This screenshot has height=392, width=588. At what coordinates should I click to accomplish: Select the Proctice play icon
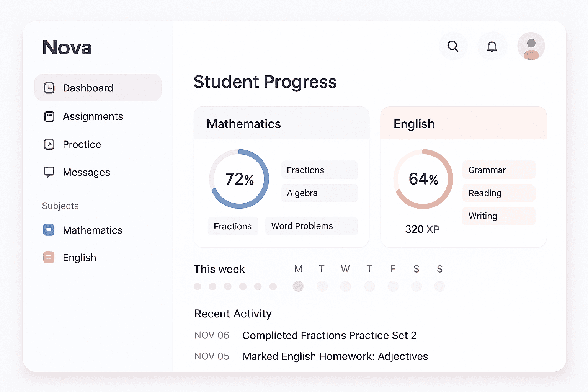click(49, 144)
